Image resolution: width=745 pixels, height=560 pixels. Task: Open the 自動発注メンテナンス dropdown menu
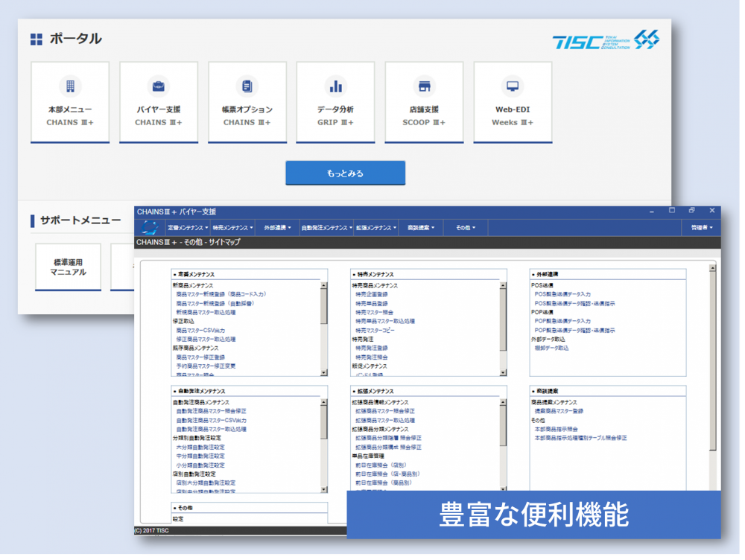pos(327,228)
